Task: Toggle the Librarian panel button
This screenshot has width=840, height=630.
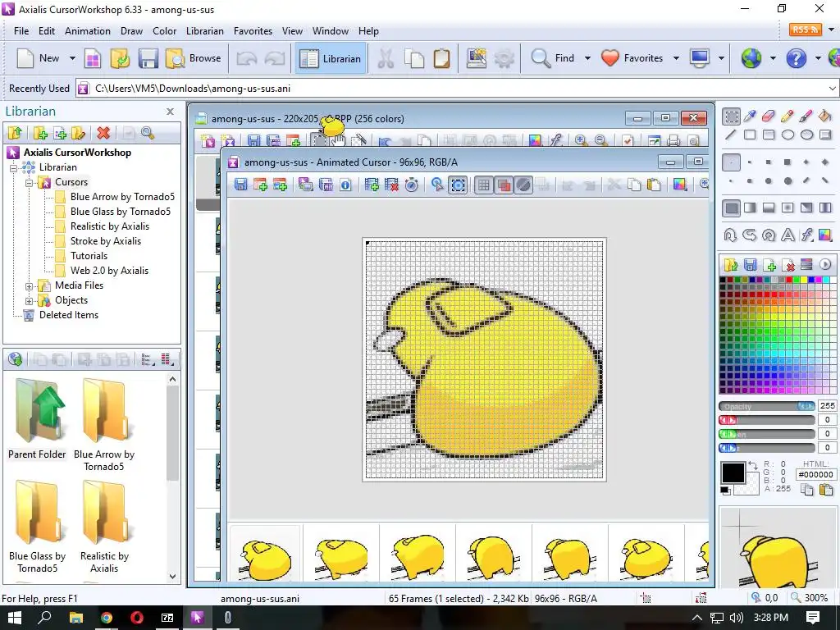Action: [x=331, y=58]
